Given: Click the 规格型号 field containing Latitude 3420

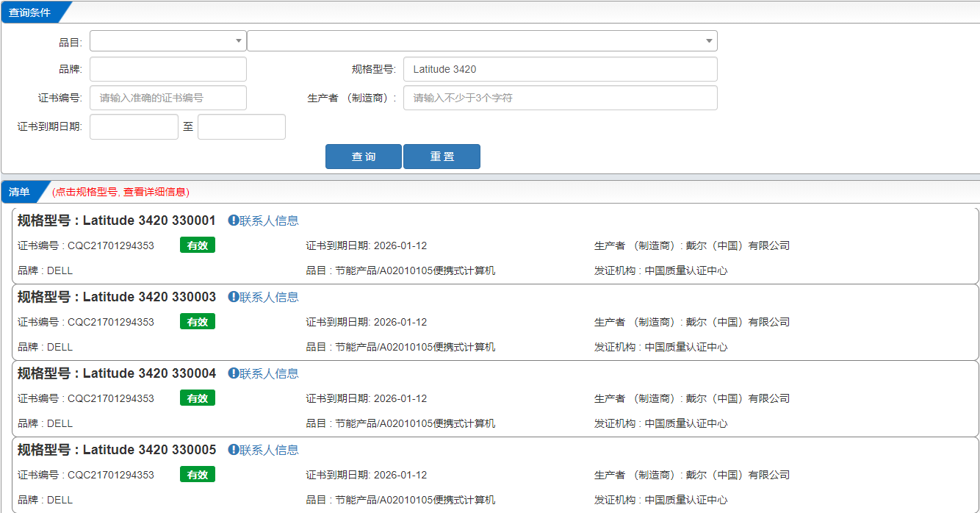Looking at the screenshot, I should (561, 69).
